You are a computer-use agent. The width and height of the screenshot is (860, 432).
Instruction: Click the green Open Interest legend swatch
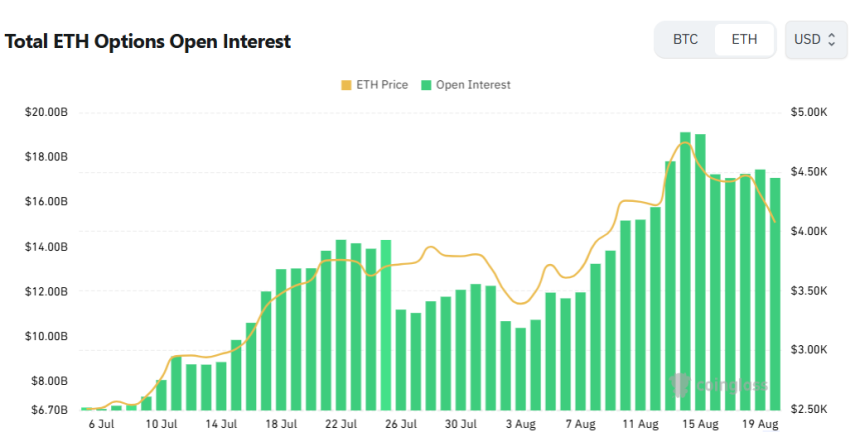click(x=427, y=85)
